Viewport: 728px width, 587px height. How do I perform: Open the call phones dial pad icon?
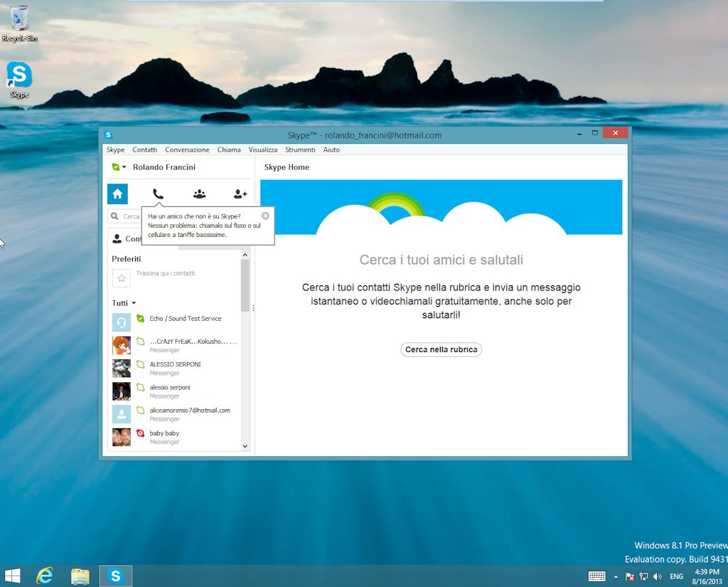pos(159,194)
